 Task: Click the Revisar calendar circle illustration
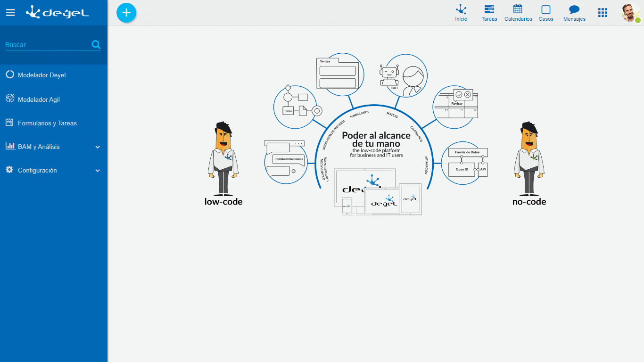click(x=455, y=107)
